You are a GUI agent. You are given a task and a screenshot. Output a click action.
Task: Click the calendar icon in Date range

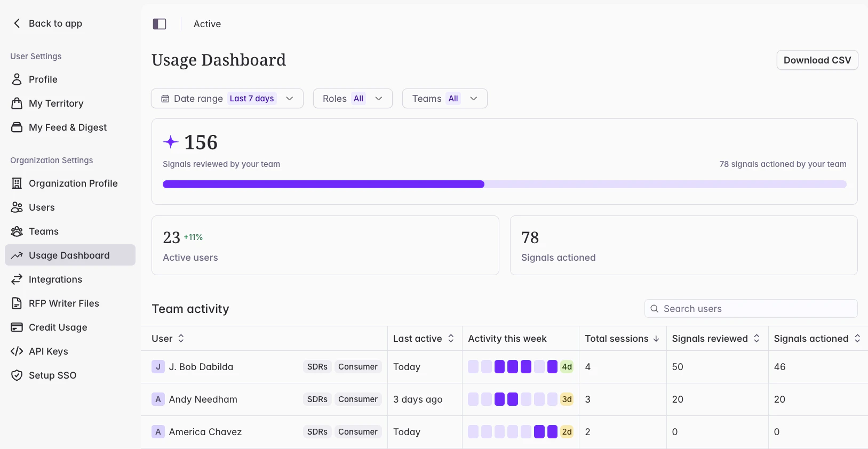[165, 99]
